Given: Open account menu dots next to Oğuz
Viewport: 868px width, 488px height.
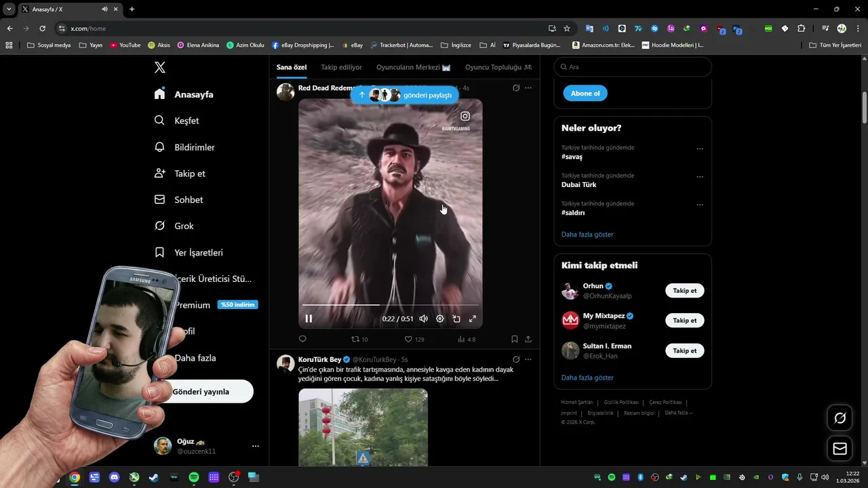Looking at the screenshot, I should (256, 446).
